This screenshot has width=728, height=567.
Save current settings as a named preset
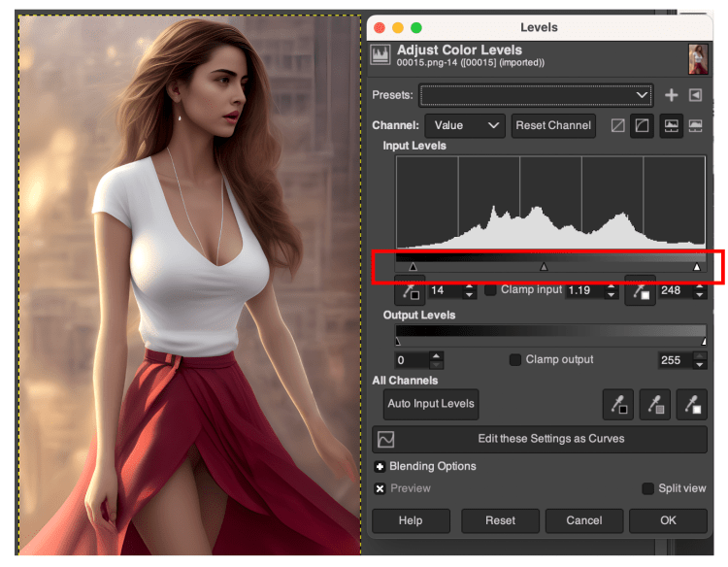[x=671, y=95]
